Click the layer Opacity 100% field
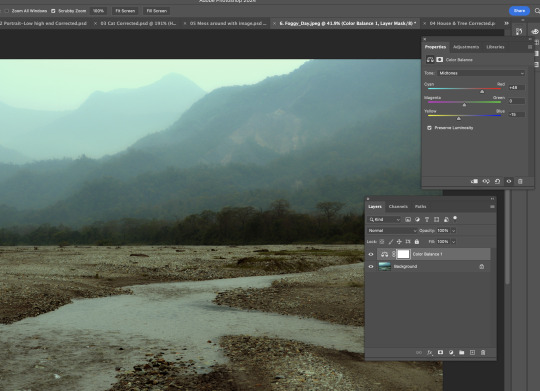This screenshot has width=540, height=391. click(x=443, y=230)
